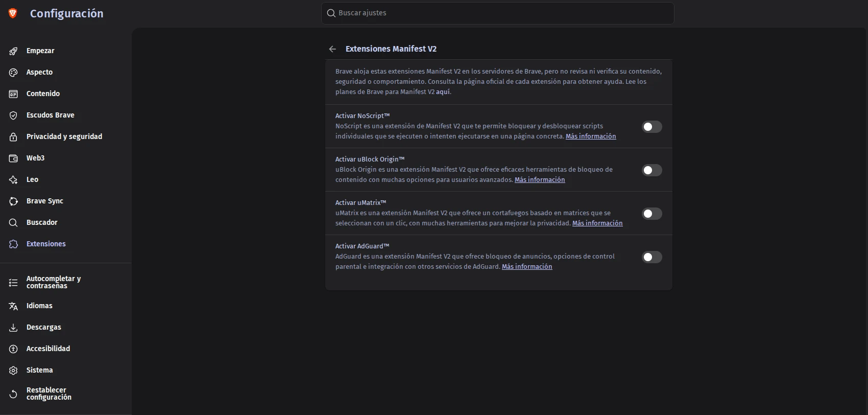Click the 'Activar uMatrix™' label
The image size is (868, 415).
point(361,203)
